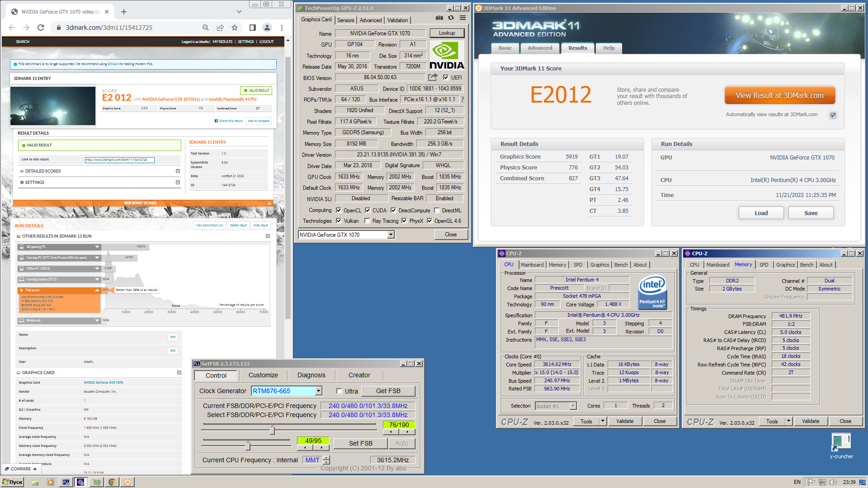Expand the Notebook comparison row
Viewport: 868px width, 488px height.
[x=59, y=320]
